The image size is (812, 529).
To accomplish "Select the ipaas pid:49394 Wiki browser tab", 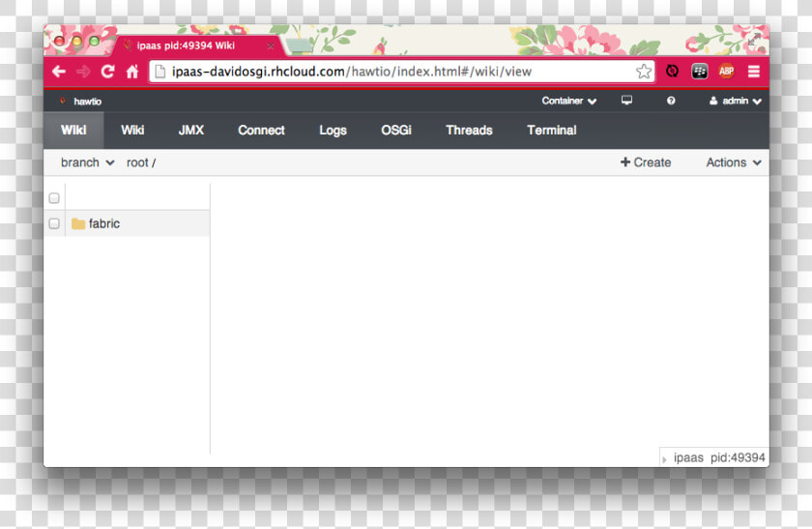I will click(x=197, y=45).
